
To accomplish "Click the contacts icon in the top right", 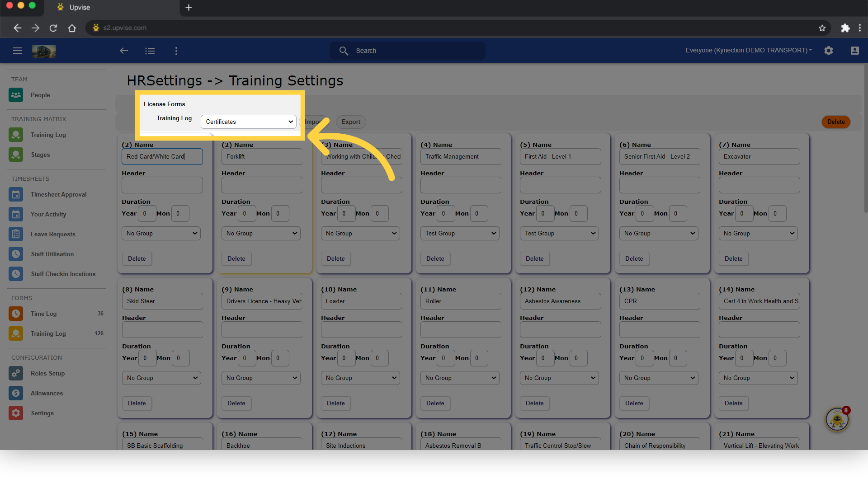I will [855, 51].
